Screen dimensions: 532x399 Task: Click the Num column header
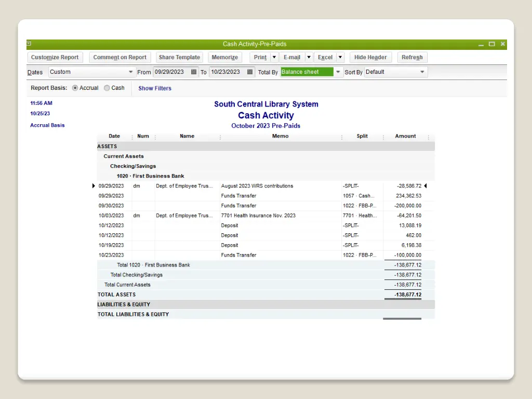point(143,136)
